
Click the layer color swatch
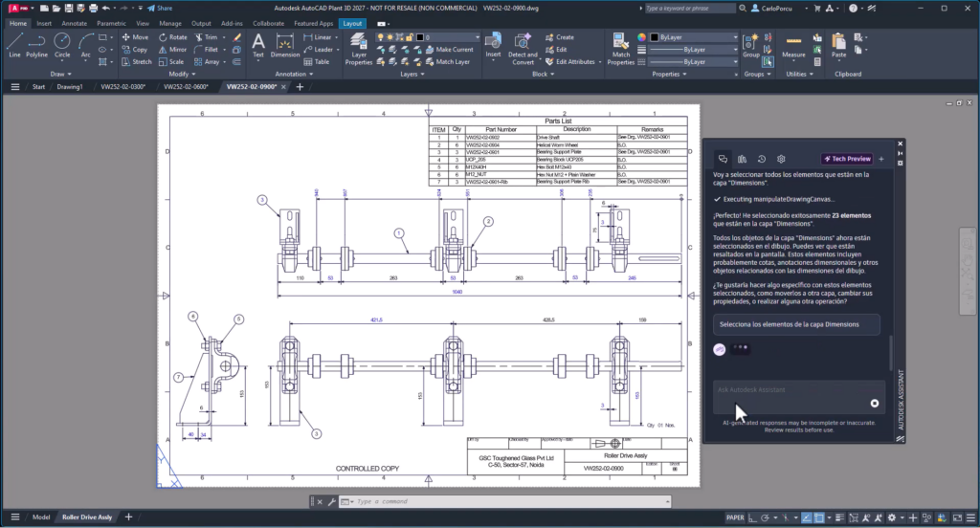pyautogui.click(x=420, y=37)
